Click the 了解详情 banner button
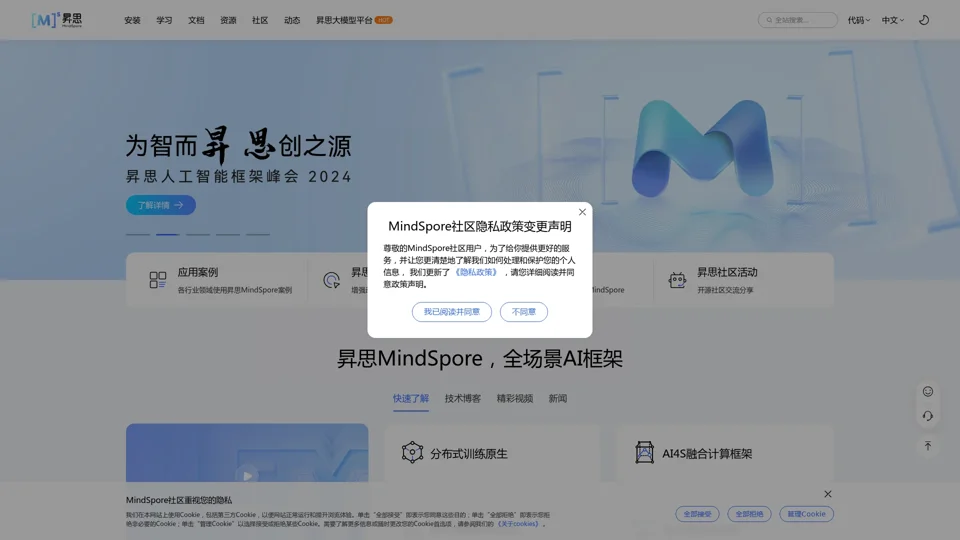The height and width of the screenshot is (540, 960). (161, 205)
